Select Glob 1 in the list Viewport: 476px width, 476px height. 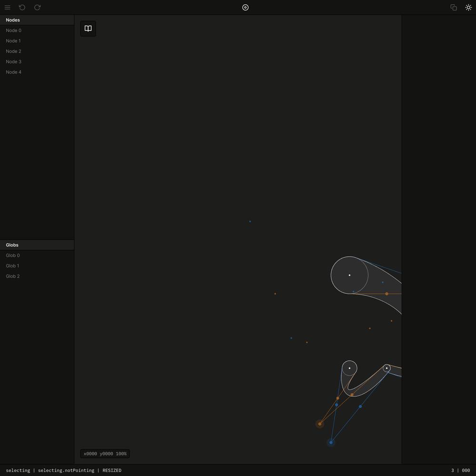(x=37, y=266)
